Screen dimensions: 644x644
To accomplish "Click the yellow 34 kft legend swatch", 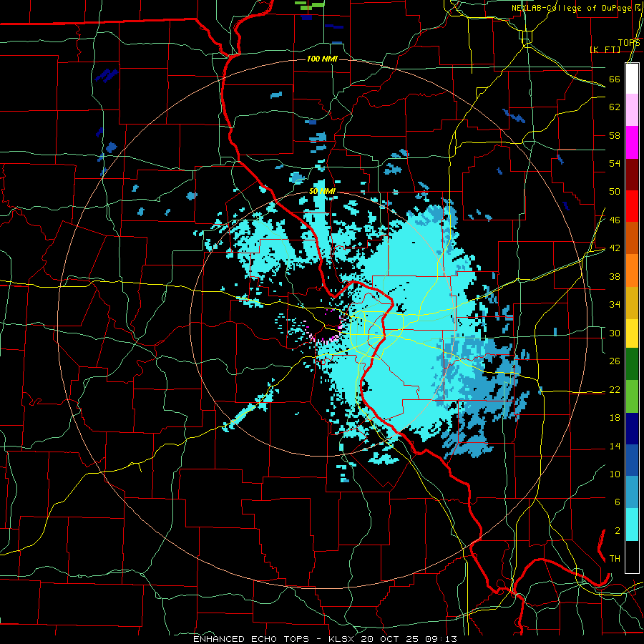I will 632,333.
